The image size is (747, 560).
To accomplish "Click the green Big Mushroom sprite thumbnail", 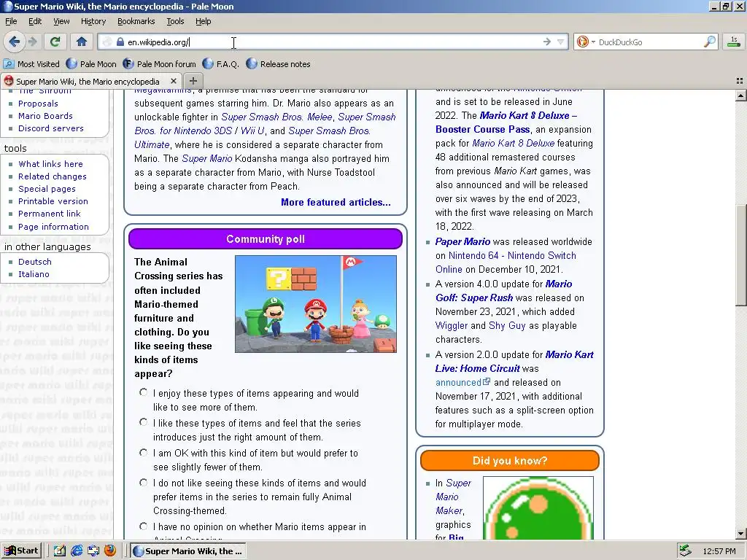I will tap(538, 507).
